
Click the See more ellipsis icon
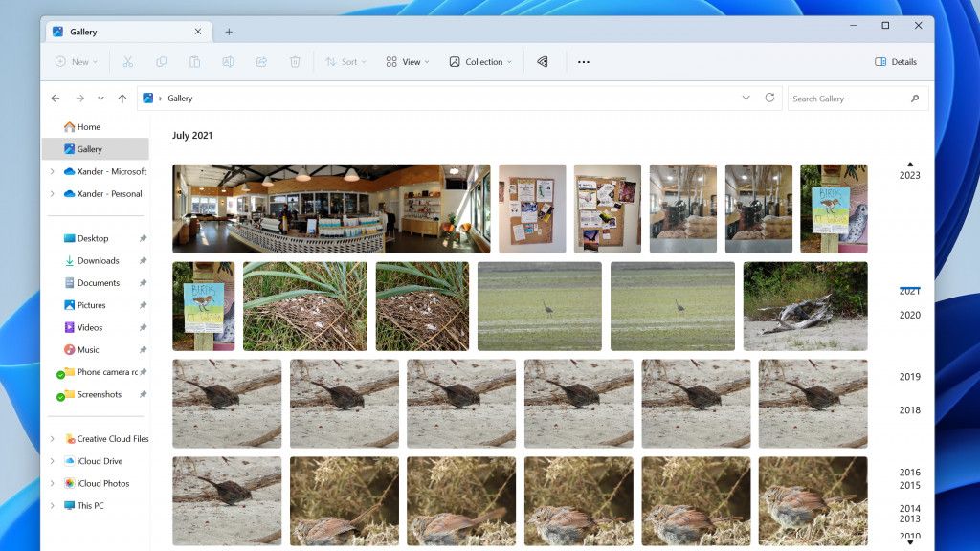tap(584, 61)
